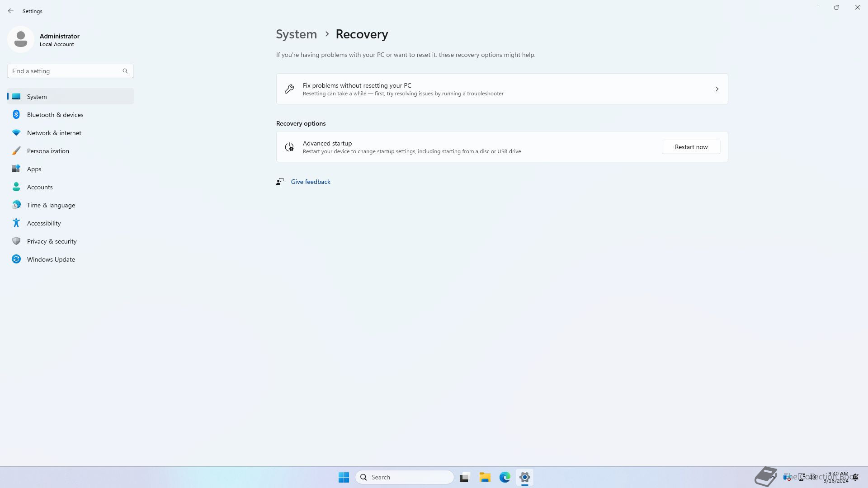
Task: Open Time & language settings
Action: 51,205
